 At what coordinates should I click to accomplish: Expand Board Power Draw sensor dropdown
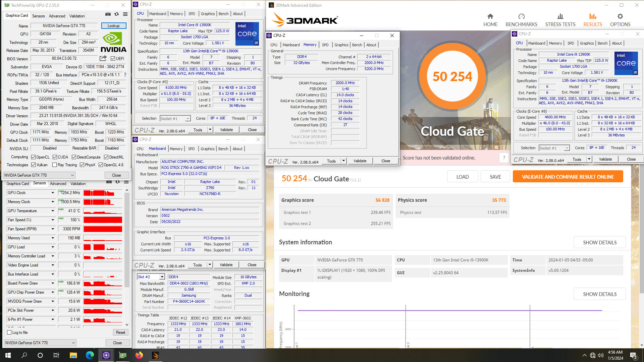(53, 283)
